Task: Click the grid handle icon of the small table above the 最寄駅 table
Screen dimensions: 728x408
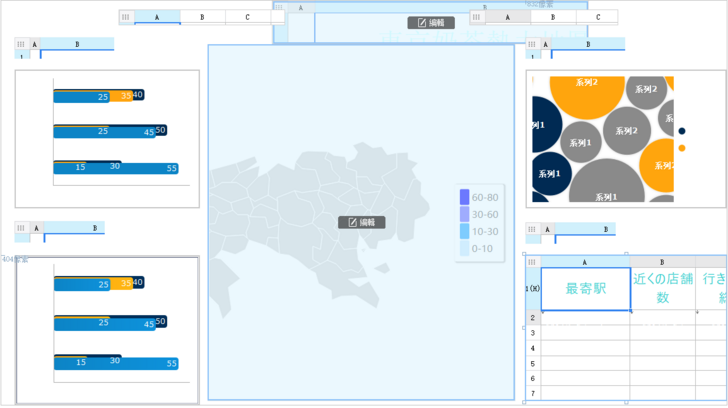Action: pyautogui.click(x=532, y=228)
